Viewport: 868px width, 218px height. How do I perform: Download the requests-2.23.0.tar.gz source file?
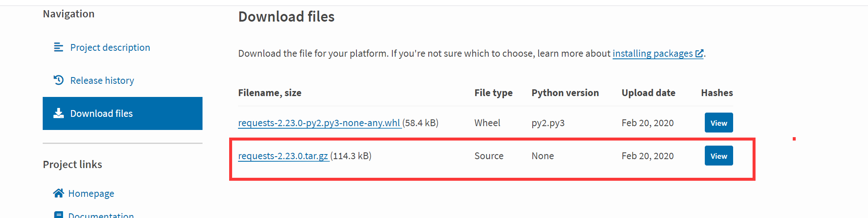click(283, 156)
